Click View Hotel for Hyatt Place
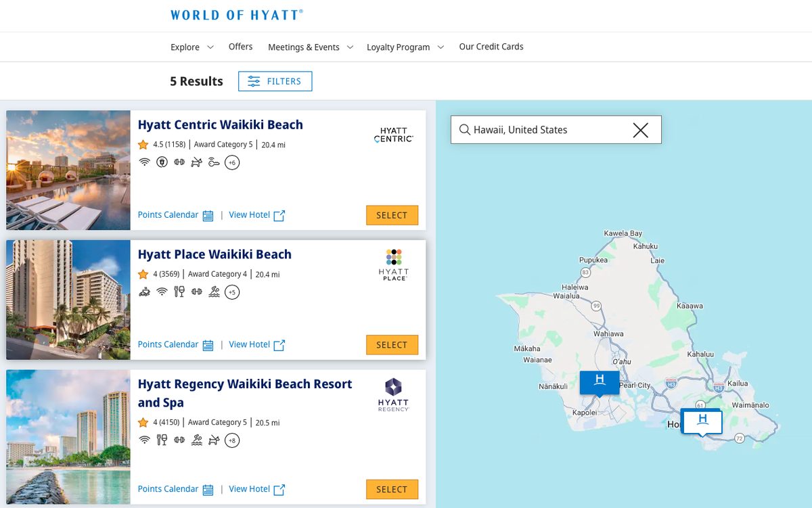The width and height of the screenshot is (812, 508). pos(257,345)
